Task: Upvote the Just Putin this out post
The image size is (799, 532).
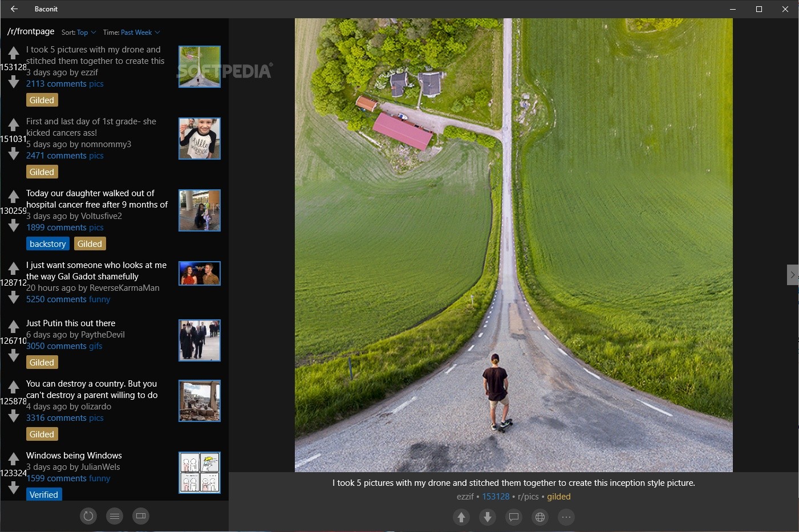Action: pyautogui.click(x=14, y=327)
